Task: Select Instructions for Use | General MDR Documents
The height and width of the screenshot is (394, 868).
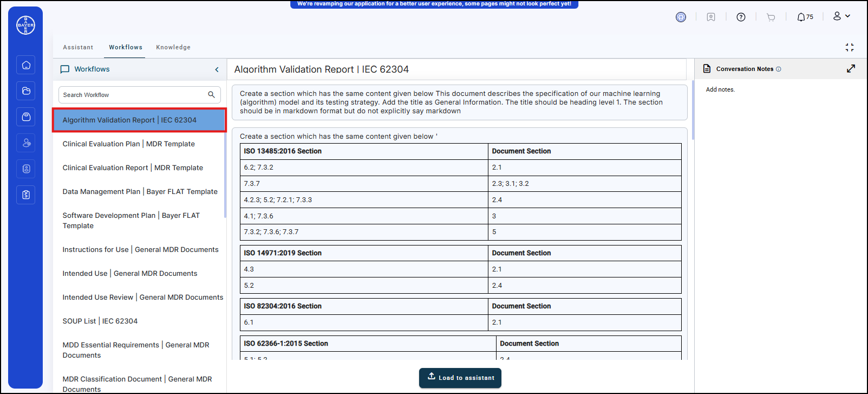Action: [x=141, y=249]
